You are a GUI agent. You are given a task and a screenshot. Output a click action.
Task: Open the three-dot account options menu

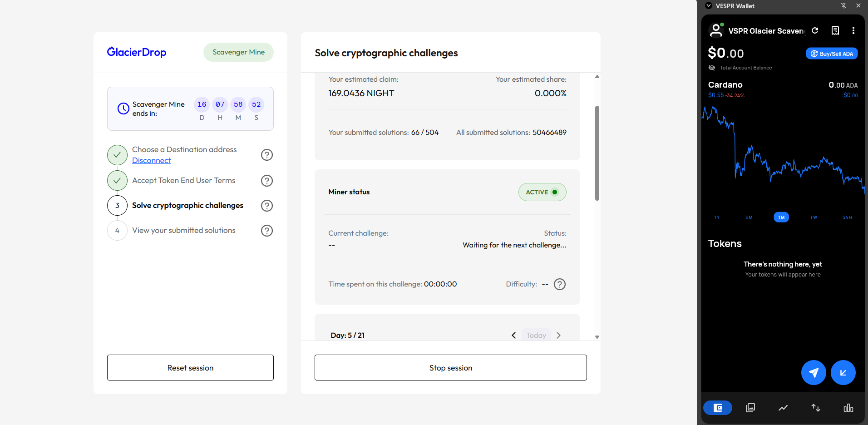[853, 30]
